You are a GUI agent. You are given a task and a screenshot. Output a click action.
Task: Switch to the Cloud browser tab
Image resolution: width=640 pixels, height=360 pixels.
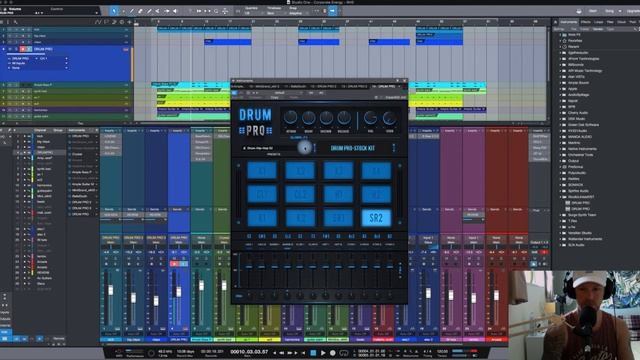pos(622,22)
